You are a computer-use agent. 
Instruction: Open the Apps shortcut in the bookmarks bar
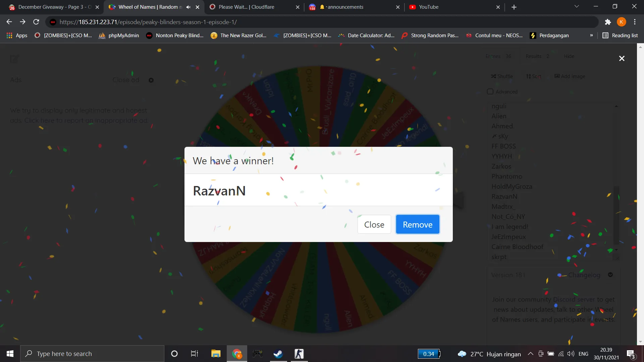[17, 36]
